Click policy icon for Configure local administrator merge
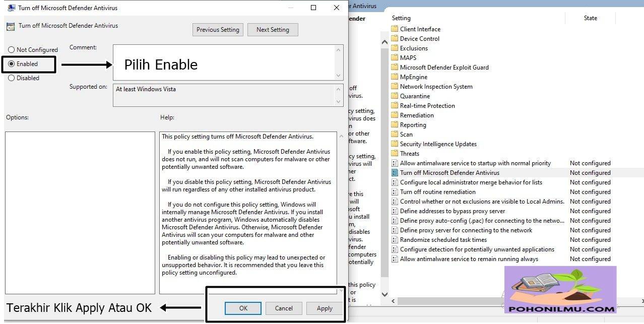The image size is (644, 324). tap(395, 182)
